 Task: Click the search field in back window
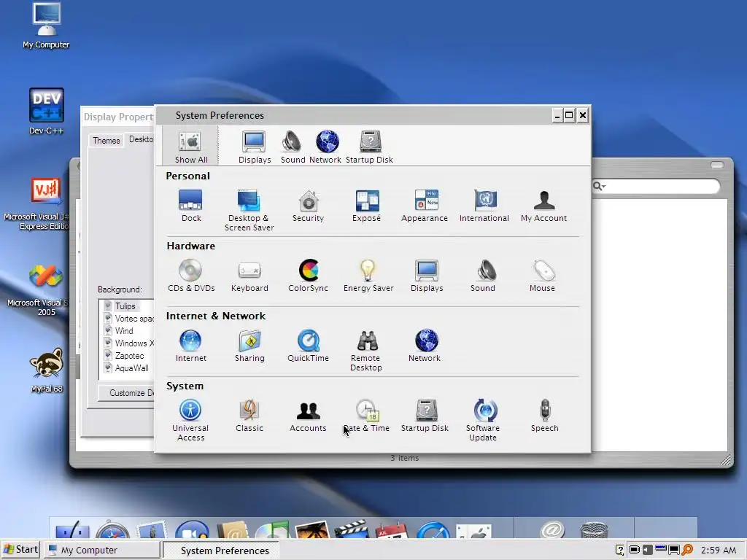pyautogui.click(x=656, y=186)
